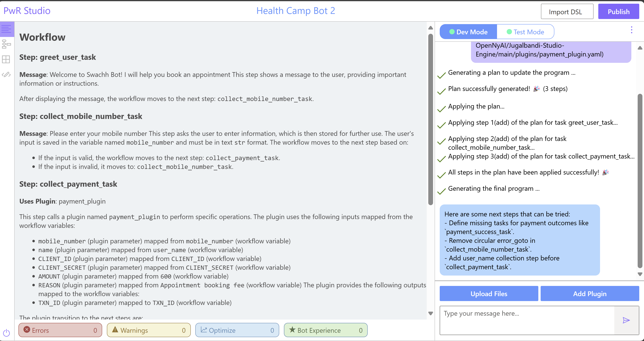644x341 pixels.
Task: Click the Import DSL button
Action: (x=567, y=12)
